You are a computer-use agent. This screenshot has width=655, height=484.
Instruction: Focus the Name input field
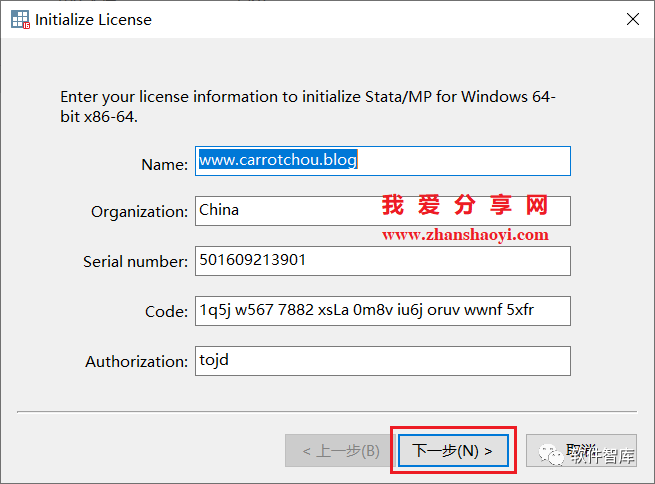[383, 161]
